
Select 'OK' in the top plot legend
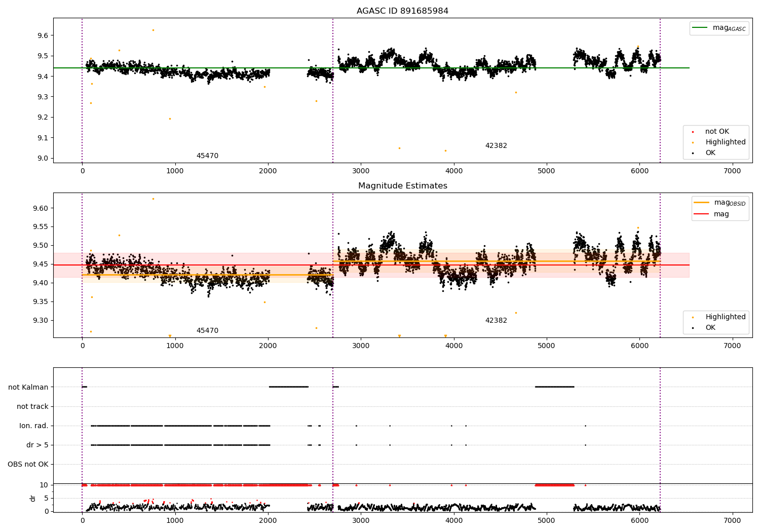coord(710,153)
